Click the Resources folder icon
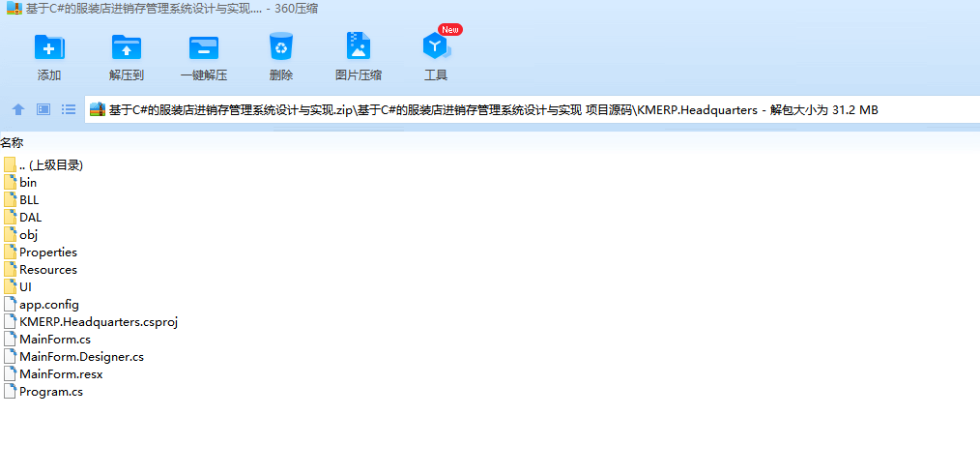The height and width of the screenshot is (475, 980). 10,270
